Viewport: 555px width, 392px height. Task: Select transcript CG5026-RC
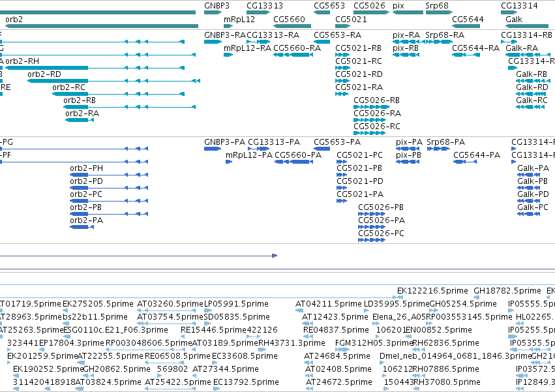(377, 127)
